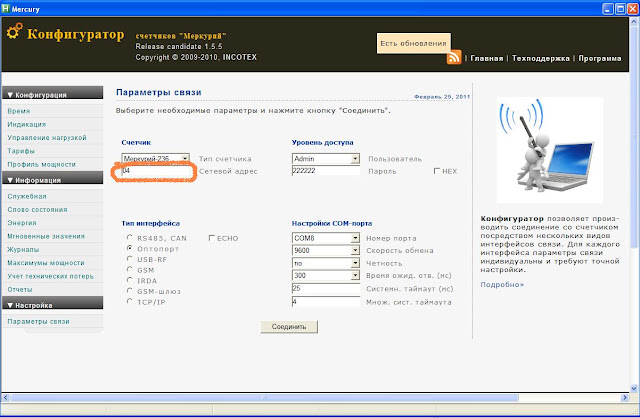Click the horizontal scrollbar left arrow
Viewport: 640px width, 418px height.
point(5,397)
